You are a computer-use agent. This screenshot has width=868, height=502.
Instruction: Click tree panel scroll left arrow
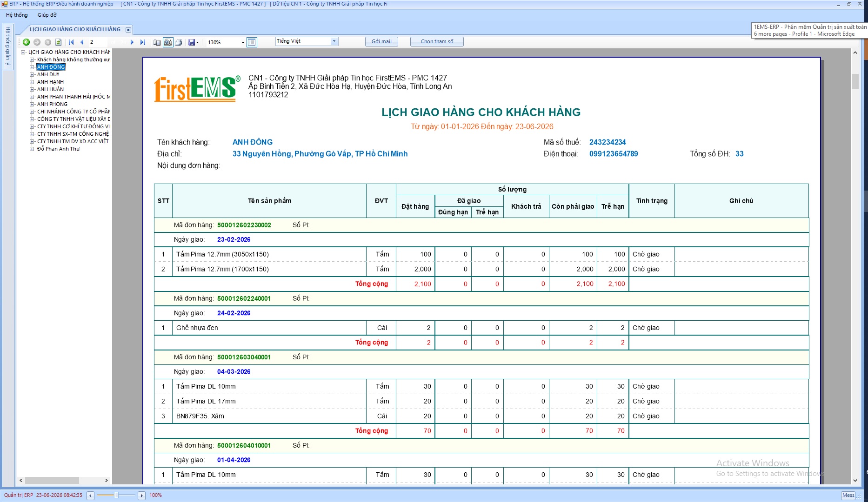point(21,480)
